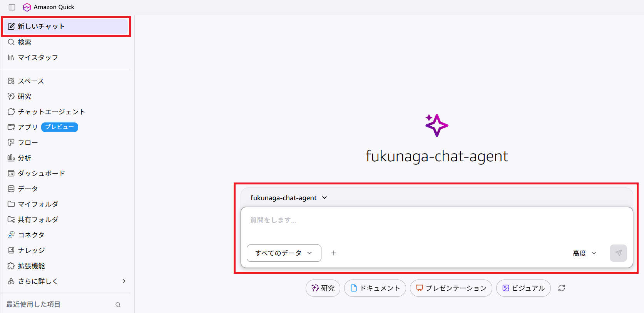Click the マイフォルダ folder icon
Viewport: 644px width, 313px height.
click(11, 204)
